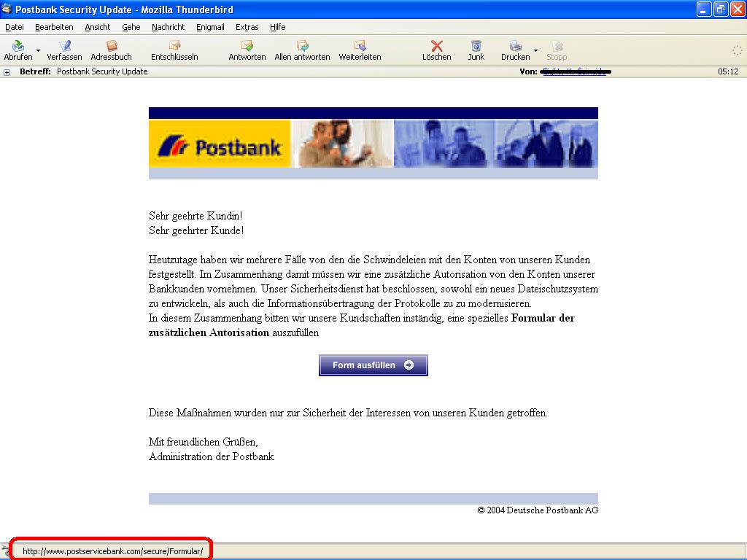Open the Ansicht menu

(x=98, y=27)
